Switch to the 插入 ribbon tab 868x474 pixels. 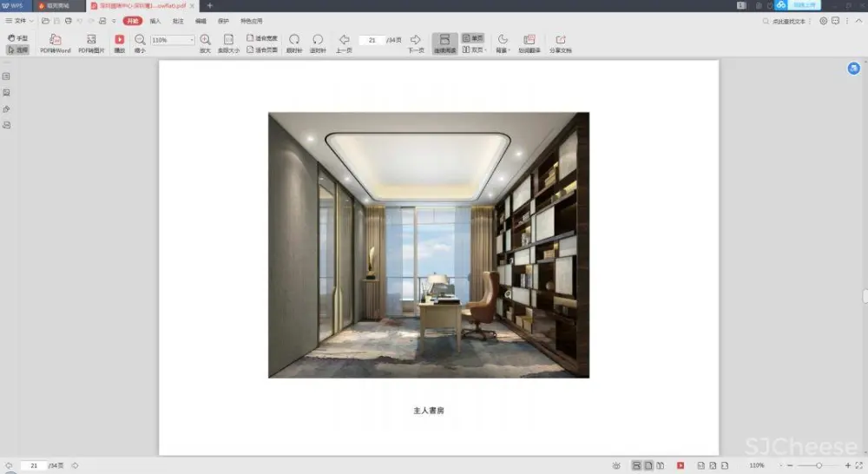[155, 20]
